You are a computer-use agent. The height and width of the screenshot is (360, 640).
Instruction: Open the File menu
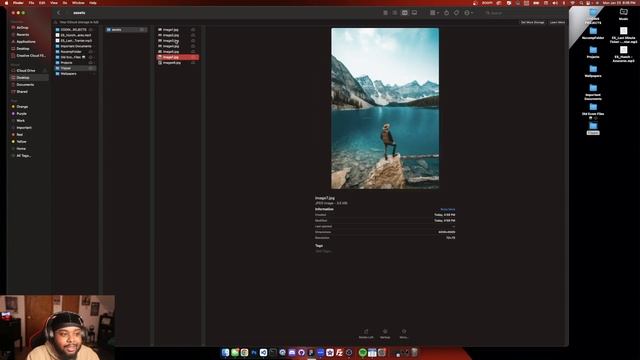point(31,3)
